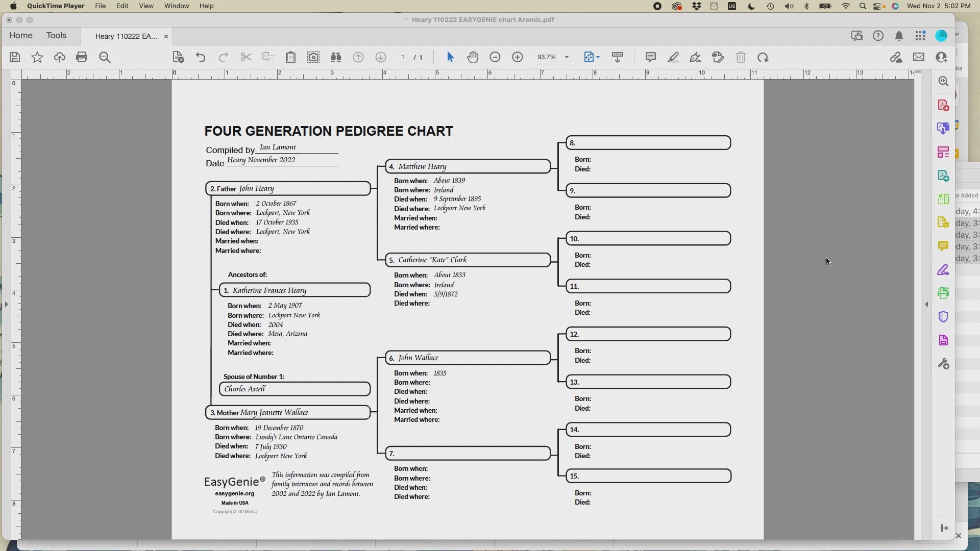
Task: Click the Save file icon
Action: [15, 57]
